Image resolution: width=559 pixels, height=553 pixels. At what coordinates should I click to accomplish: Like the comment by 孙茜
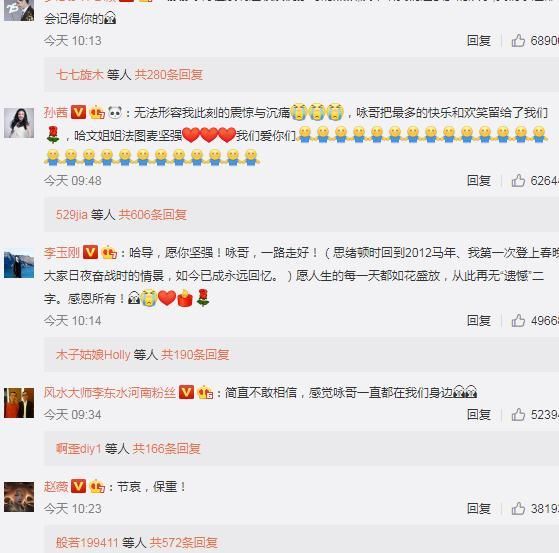tap(518, 181)
